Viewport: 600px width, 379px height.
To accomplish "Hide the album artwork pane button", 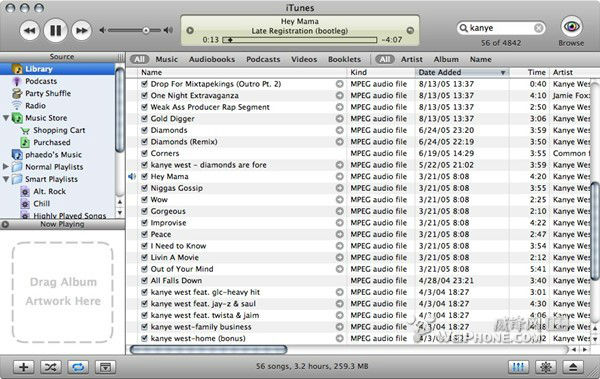I will [x=105, y=367].
